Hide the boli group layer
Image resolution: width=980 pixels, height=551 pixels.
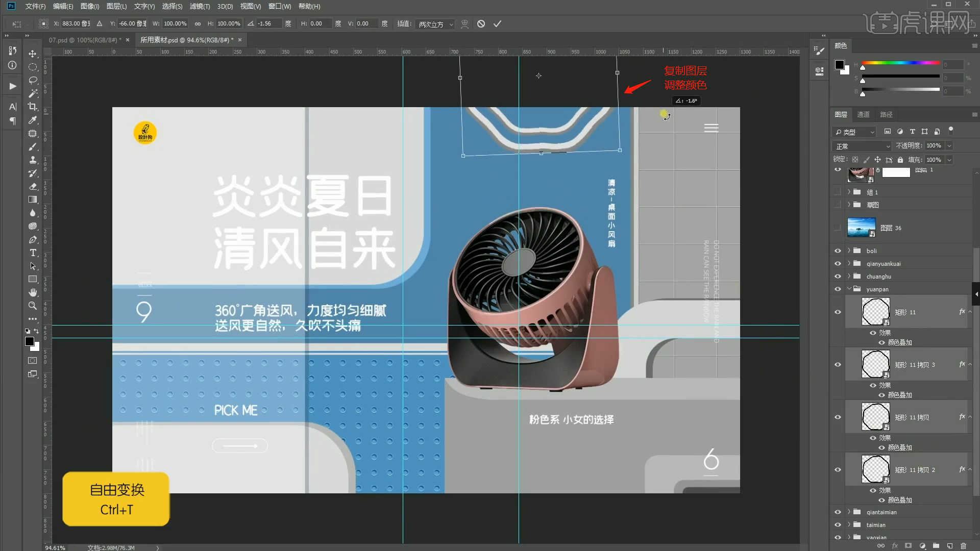pyautogui.click(x=838, y=251)
